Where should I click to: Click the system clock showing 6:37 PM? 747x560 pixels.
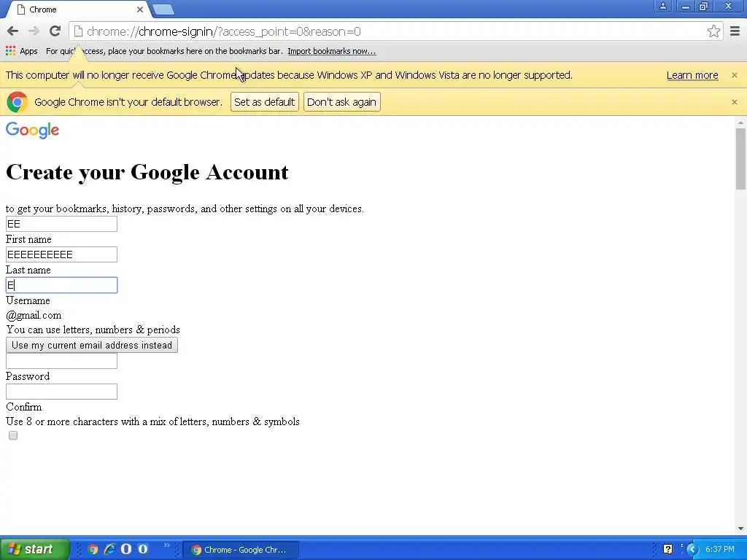(x=720, y=550)
